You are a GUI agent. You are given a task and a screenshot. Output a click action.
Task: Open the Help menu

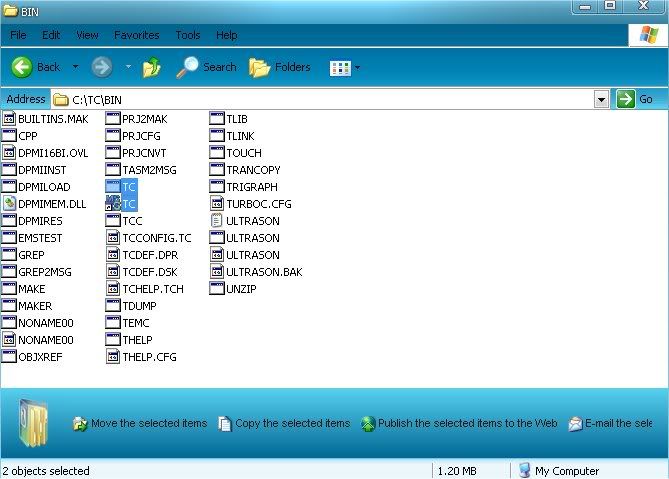coord(227,35)
